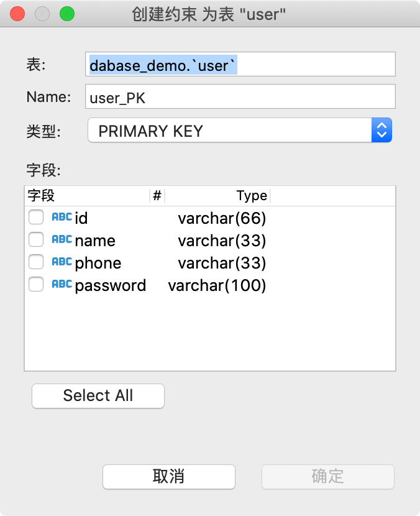Click the ABC type icon for name

pyautogui.click(x=62, y=240)
